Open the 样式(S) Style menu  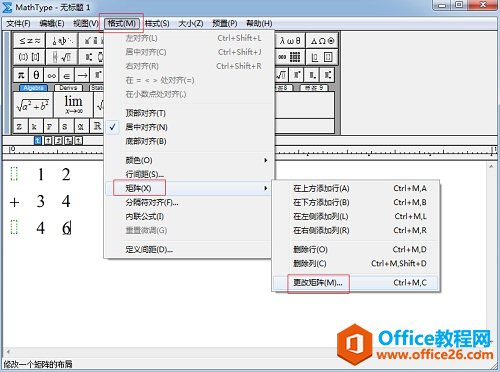coord(157,24)
